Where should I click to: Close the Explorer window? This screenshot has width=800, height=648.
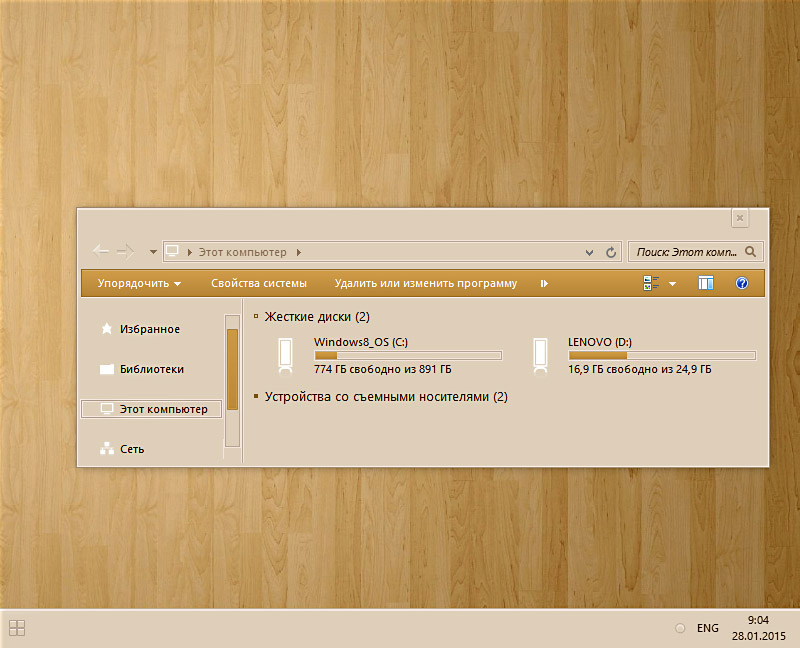(x=740, y=218)
